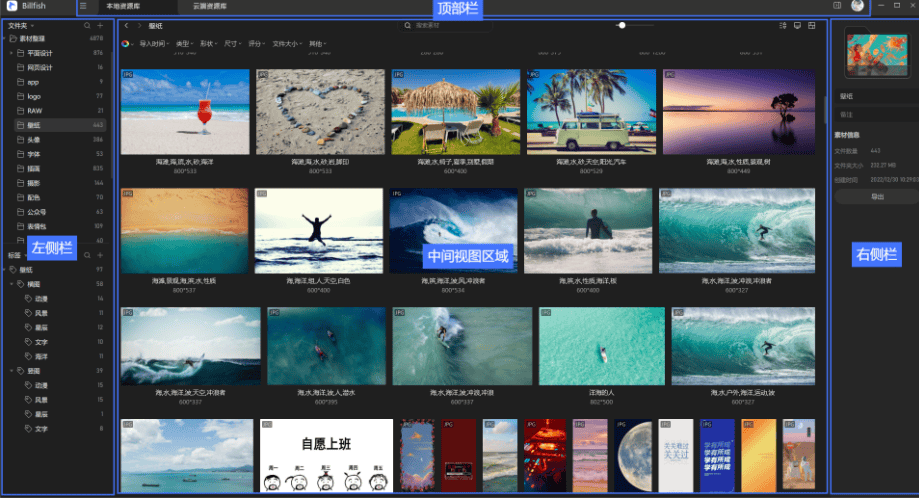Open the 类型 filter dropdown
The width and height of the screenshot is (919, 498).
pos(184,44)
